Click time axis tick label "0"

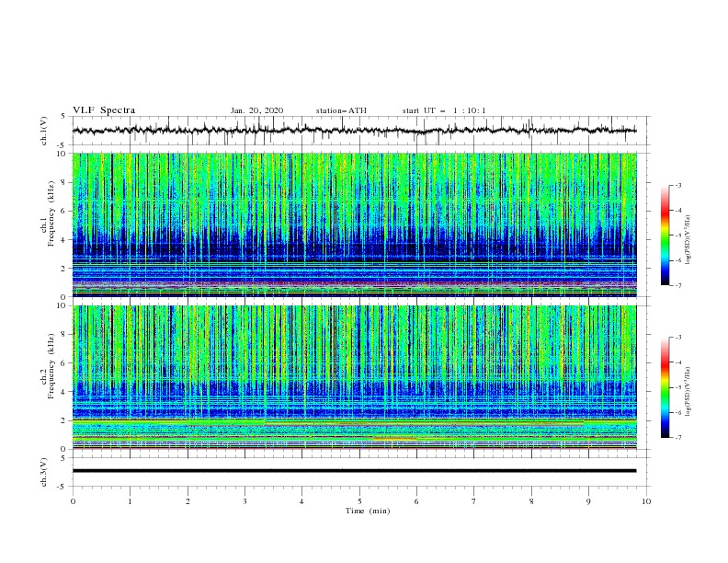pyautogui.click(x=73, y=501)
